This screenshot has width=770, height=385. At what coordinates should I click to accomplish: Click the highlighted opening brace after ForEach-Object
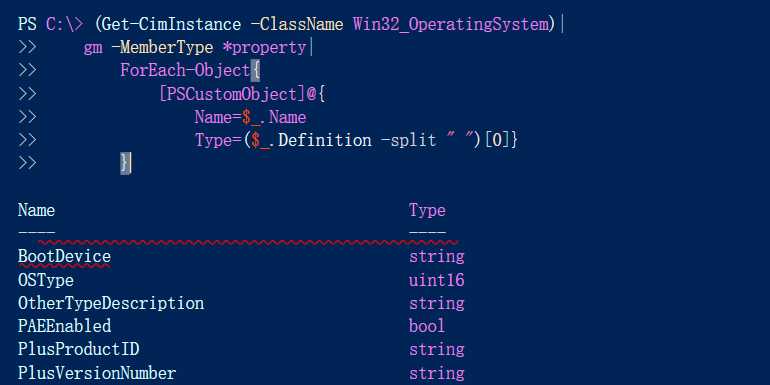pos(255,71)
